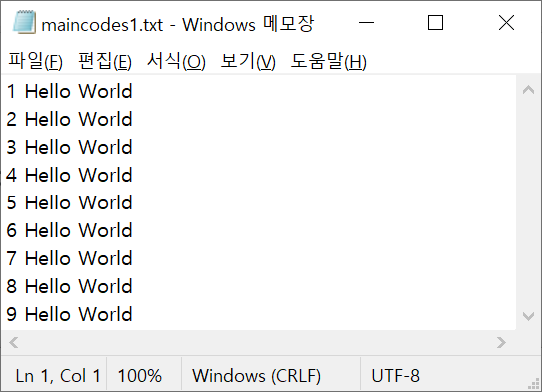This screenshot has width=542, height=392.
Task: Maximize the Notepad window
Action: (435, 23)
